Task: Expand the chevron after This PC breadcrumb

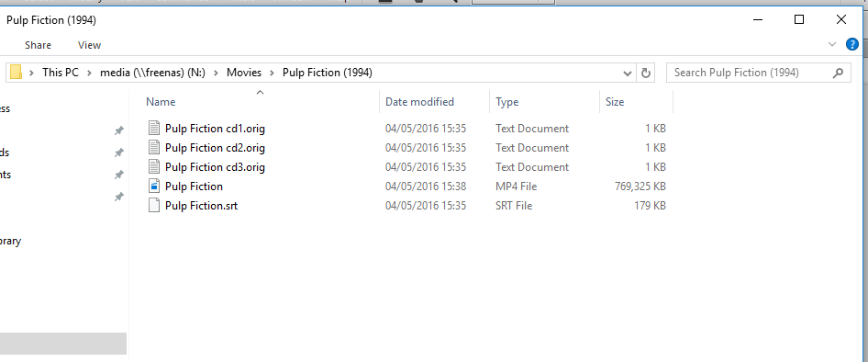Action: tap(89, 73)
